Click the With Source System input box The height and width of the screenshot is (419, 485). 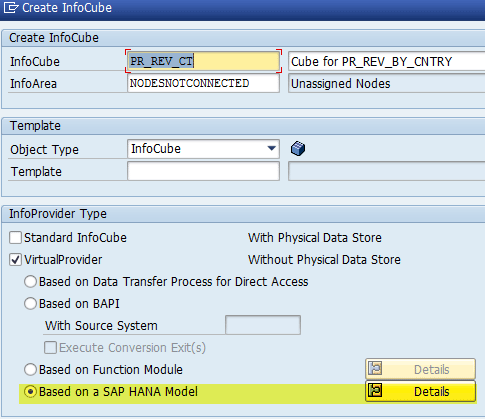click(x=263, y=325)
